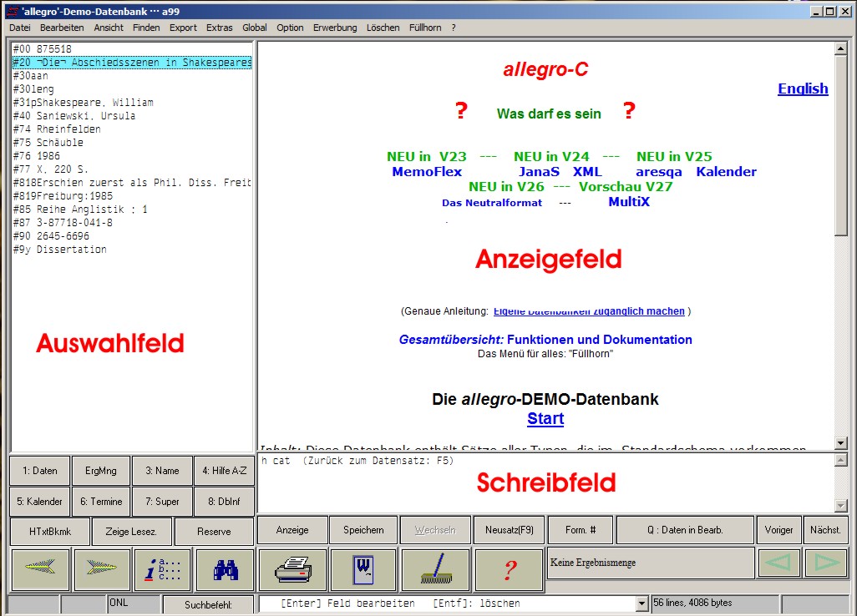Click the Speichern button
This screenshot has height=616, width=857.
(x=363, y=530)
